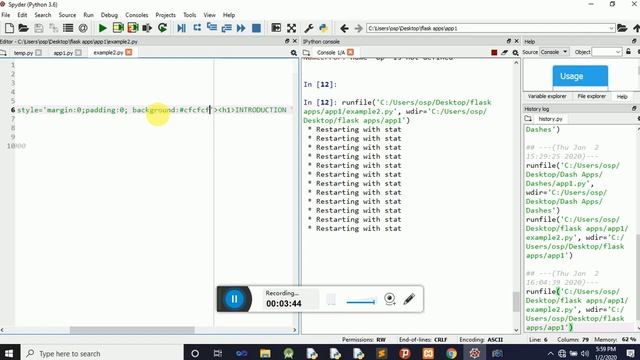Switch to temp.py editor tab

(x=23, y=53)
